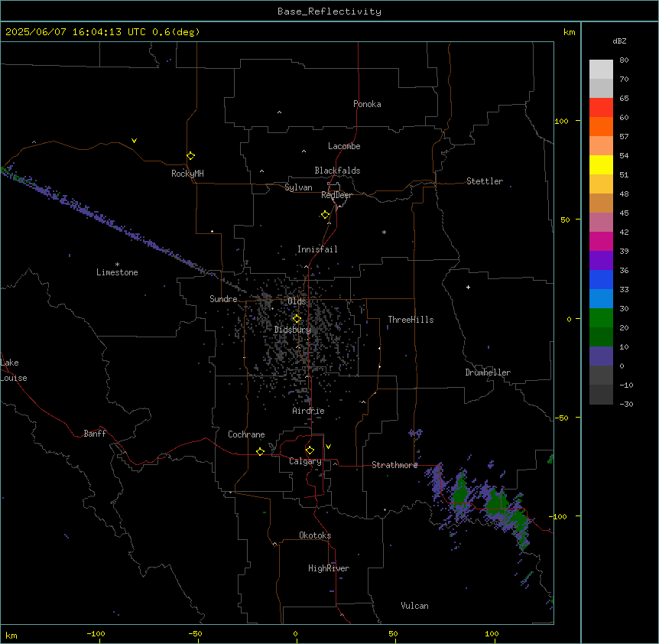Screen dimensions: 659x644
Task: Select the yellow legend swatch below 54
Action: tap(601, 164)
